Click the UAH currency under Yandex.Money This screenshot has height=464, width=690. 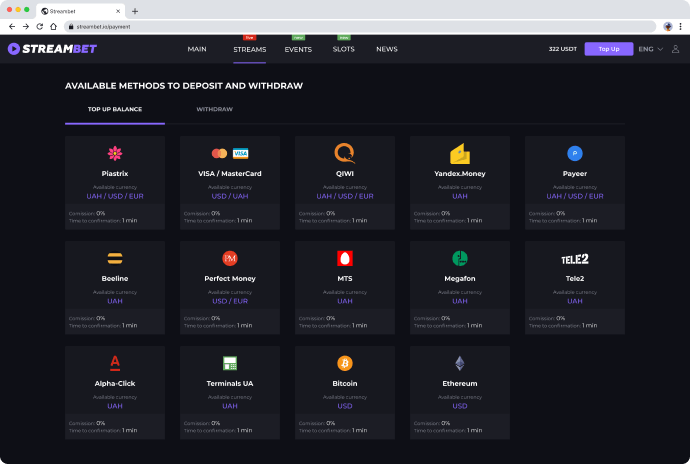point(460,196)
